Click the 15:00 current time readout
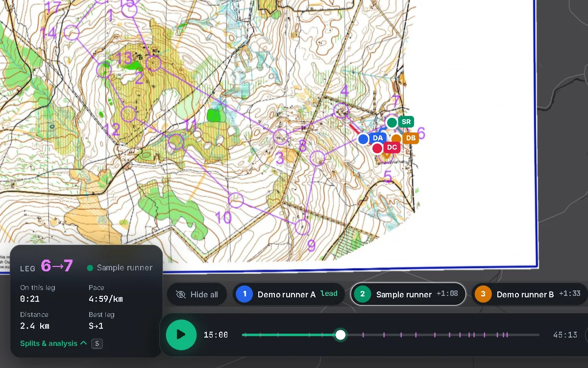588x368 pixels. coord(216,335)
